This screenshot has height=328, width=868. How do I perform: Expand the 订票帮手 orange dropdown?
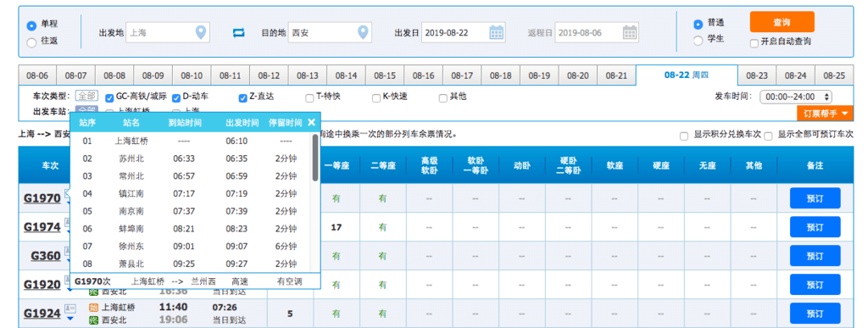click(x=826, y=114)
